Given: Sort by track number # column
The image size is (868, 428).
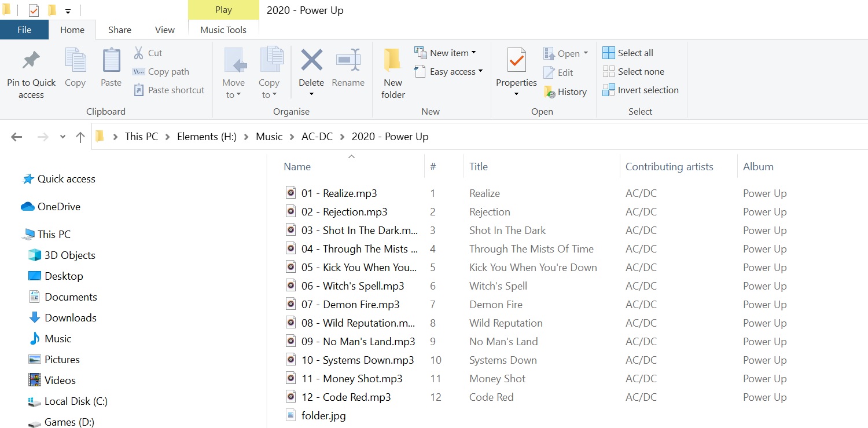Looking at the screenshot, I should 433,167.
